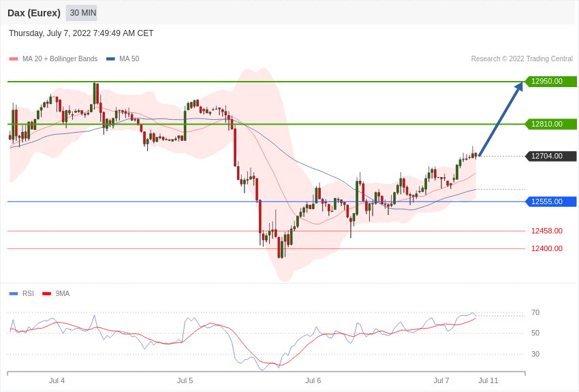
Task: Click the Jul 7 date axis label
Action: tap(441, 380)
